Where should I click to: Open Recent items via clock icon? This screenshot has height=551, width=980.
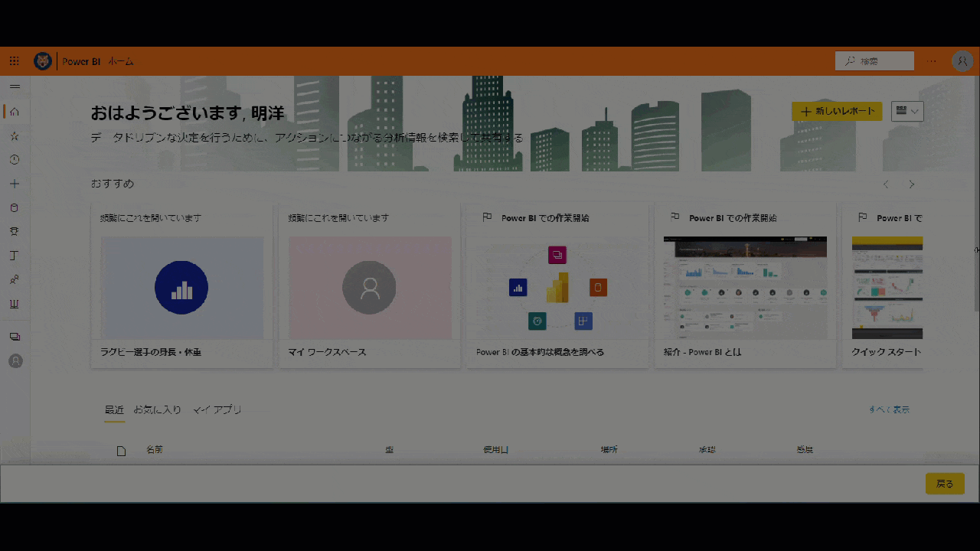(15, 159)
